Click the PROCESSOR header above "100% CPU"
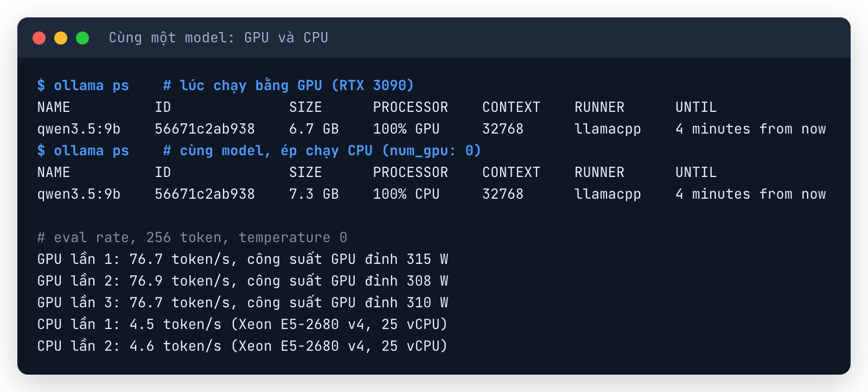 [411, 172]
